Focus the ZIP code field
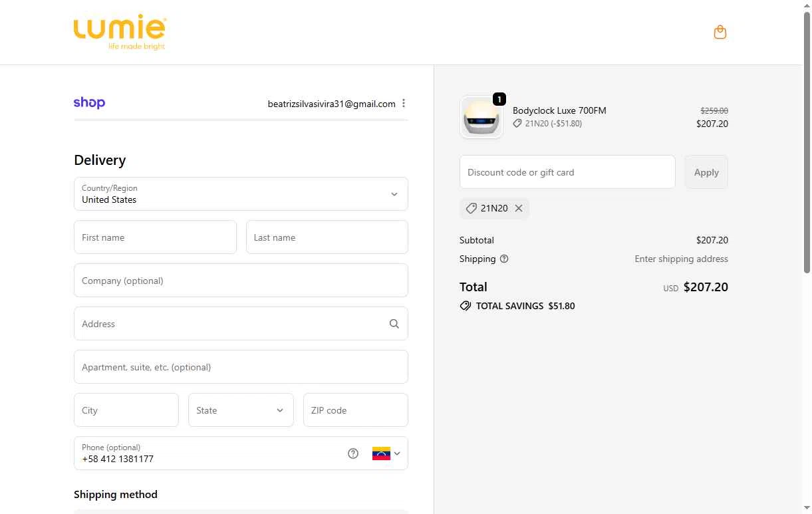Image resolution: width=812 pixels, height=514 pixels. (356, 410)
